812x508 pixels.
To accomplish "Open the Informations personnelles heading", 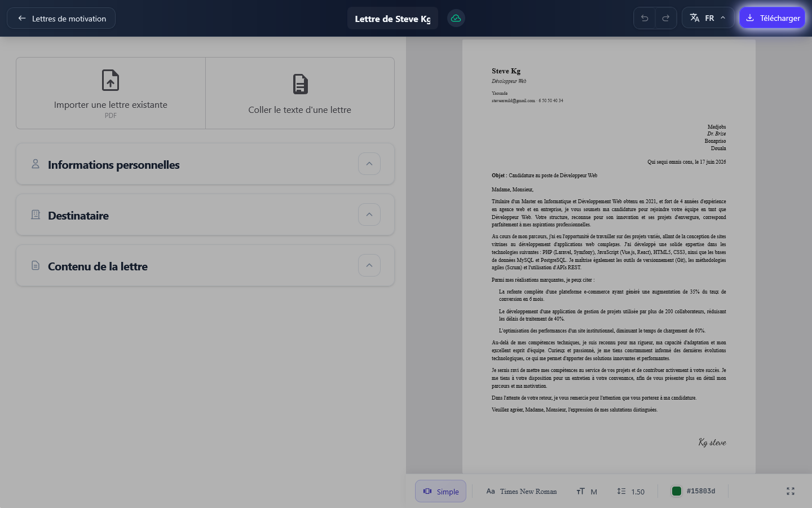I will pos(114,165).
